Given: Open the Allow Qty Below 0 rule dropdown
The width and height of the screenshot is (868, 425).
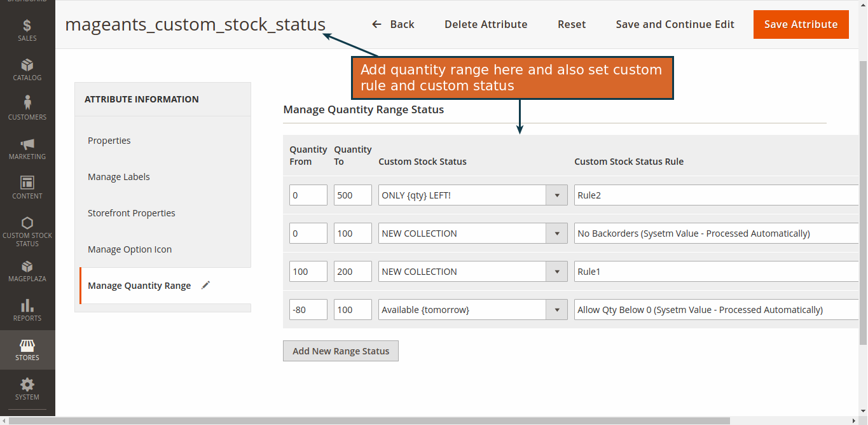Looking at the screenshot, I should [716, 310].
